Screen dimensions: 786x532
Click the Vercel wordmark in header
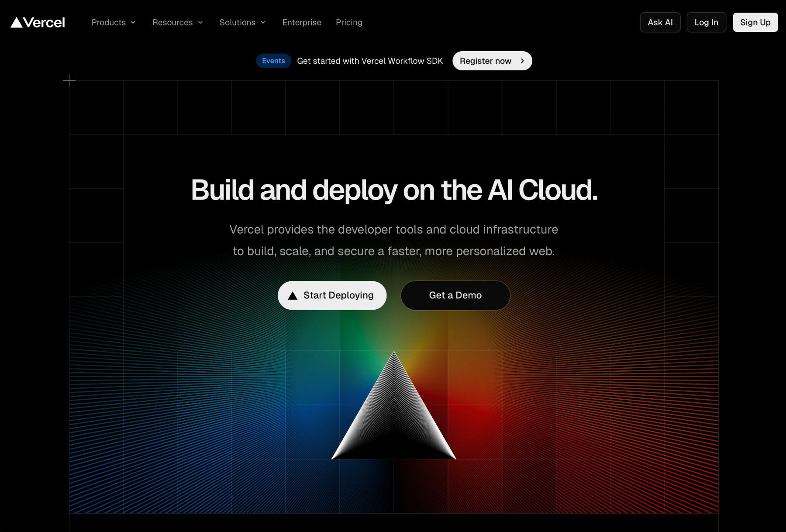(44, 23)
